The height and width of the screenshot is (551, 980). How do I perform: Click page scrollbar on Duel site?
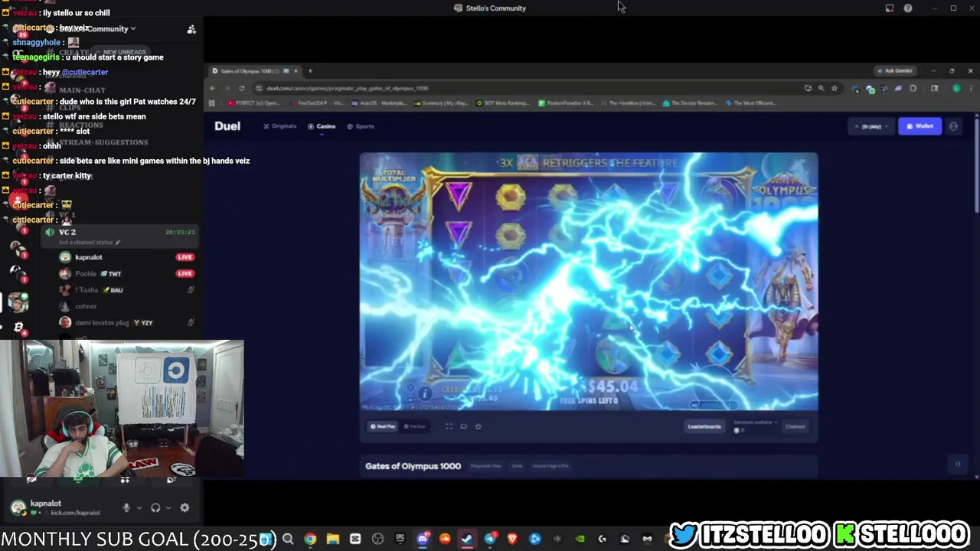(x=976, y=165)
